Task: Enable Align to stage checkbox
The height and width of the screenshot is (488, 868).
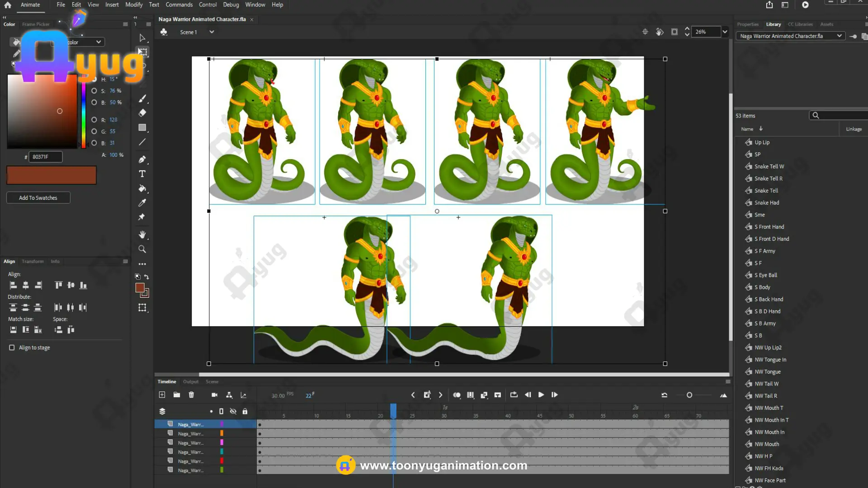Action: coord(12,347)
